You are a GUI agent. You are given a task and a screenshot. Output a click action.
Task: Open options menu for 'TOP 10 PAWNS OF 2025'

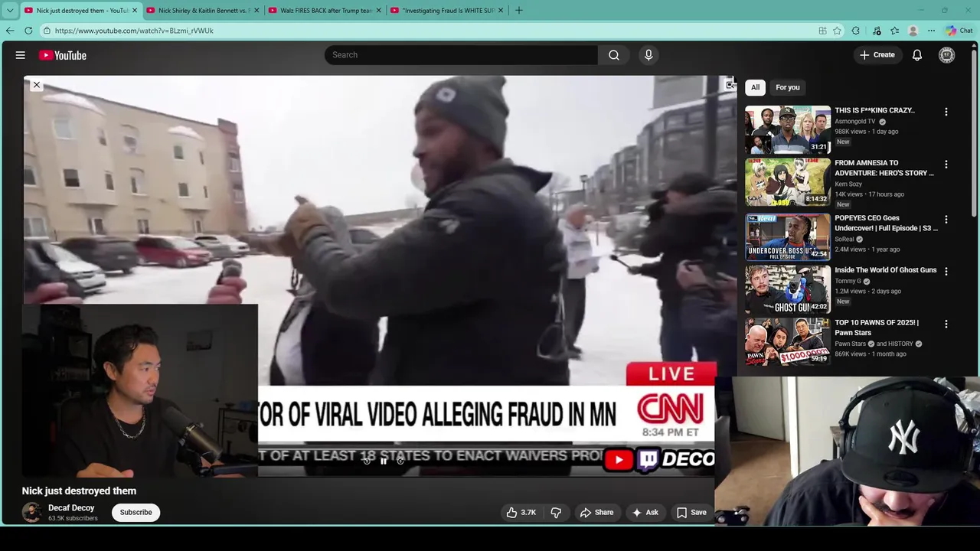click(x=946, y=324)
